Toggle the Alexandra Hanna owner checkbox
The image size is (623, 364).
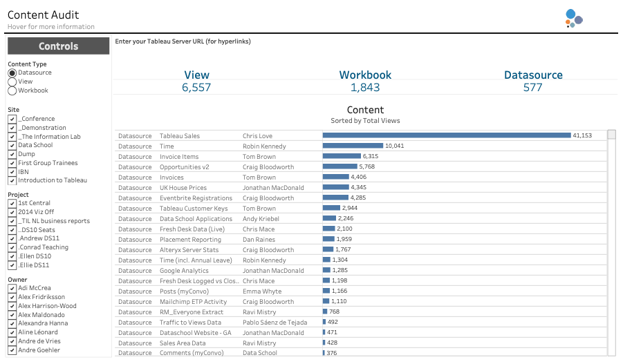click(x=12, y=323)
